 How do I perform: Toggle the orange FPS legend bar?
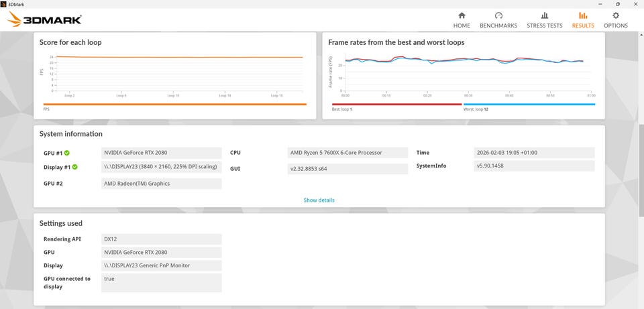coord(175,105)
